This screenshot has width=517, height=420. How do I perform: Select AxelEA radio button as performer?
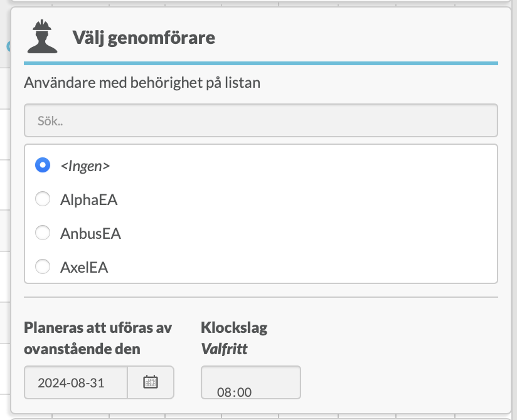43,267
